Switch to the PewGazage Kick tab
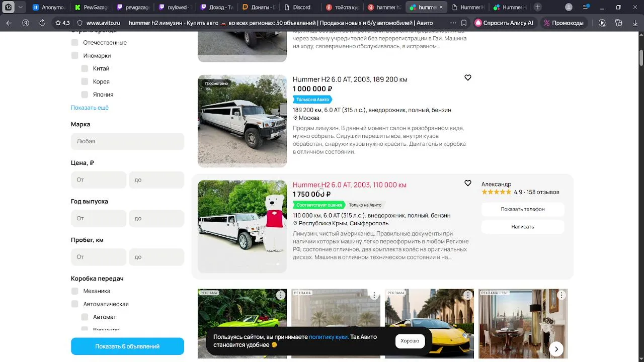The height and width of the screenshot is (362, 644). tap(91, 8)
